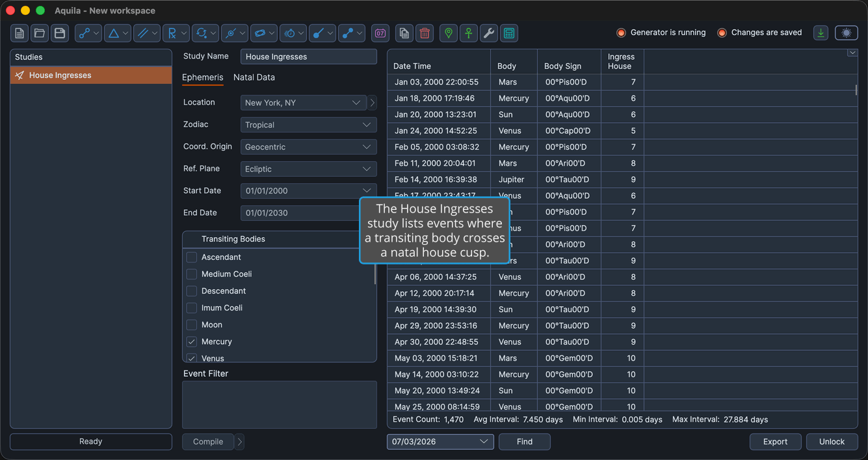Open the Location dropdown showing New York, NY
The image size is (868, 460).
tap(304, 103)
